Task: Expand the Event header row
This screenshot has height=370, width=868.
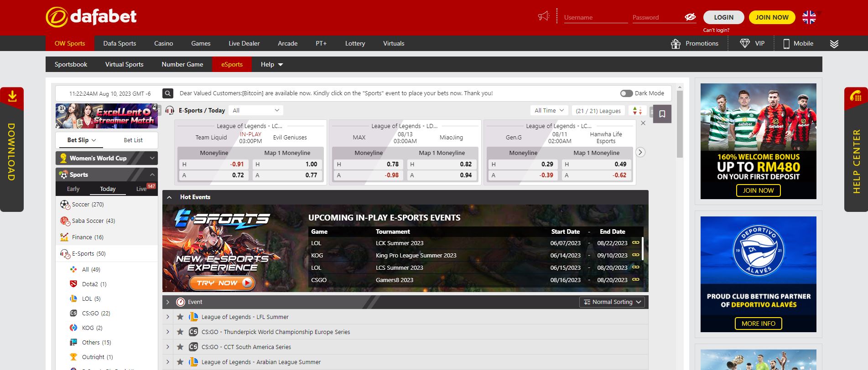Action: tap(167, 302)
